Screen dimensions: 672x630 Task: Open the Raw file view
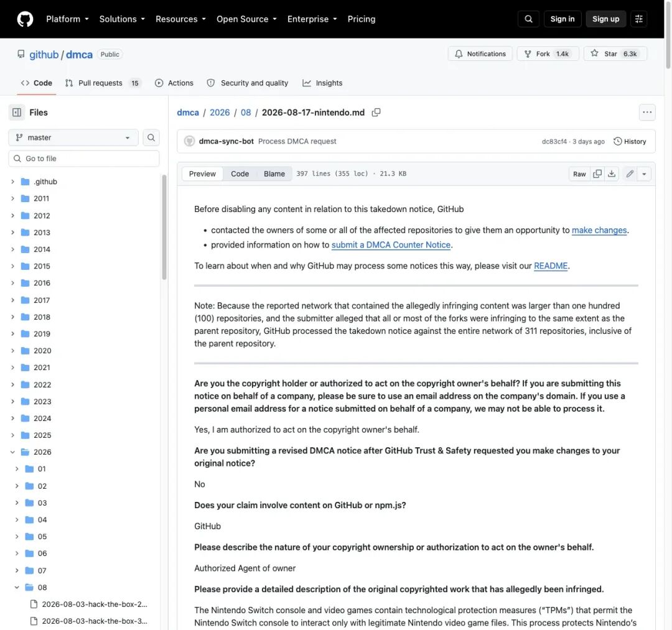point(579,174)
